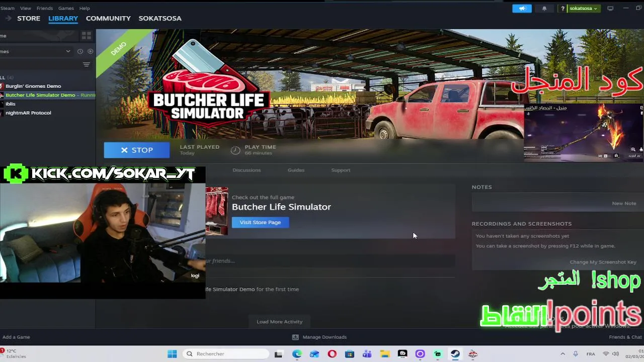Open the SOKATSOSA profile tab
The width and height of the screenshot is (644, 362).
tap(160, 18)
